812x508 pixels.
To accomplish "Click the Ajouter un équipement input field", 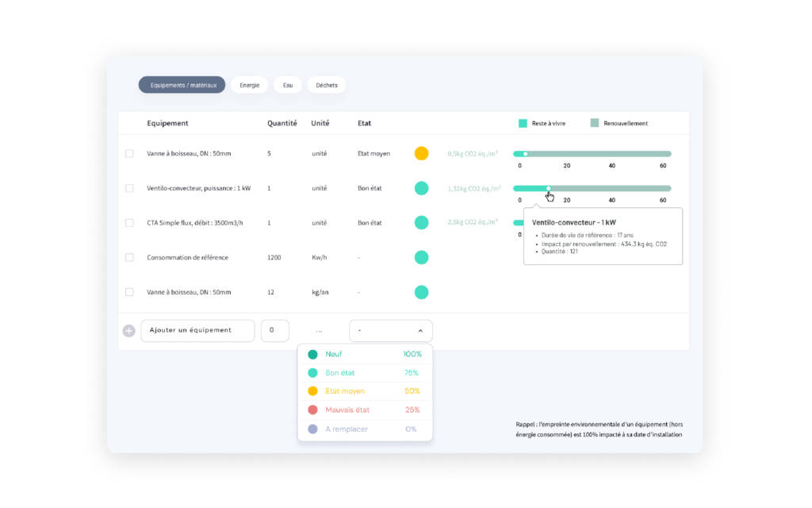I will pos(197,331).
